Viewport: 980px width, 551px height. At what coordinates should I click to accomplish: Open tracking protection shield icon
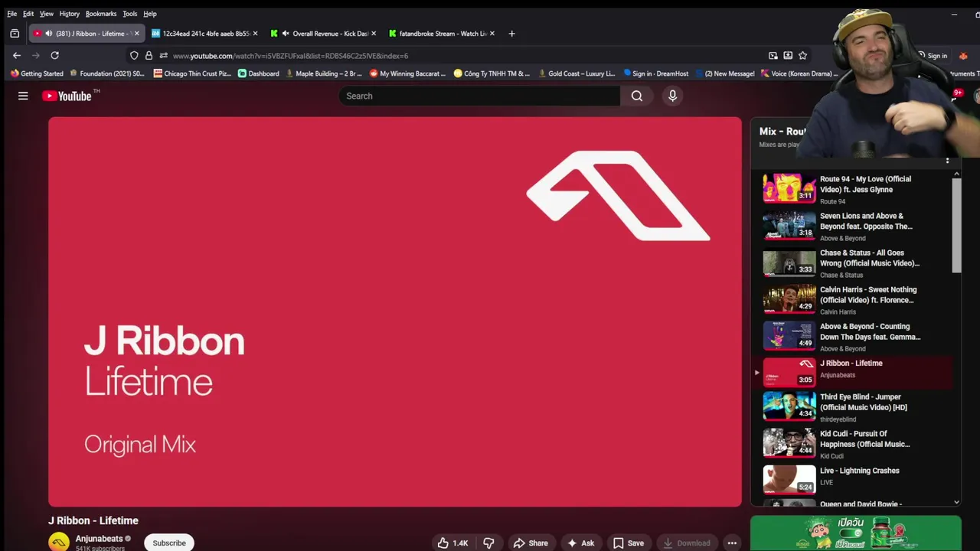134,55
